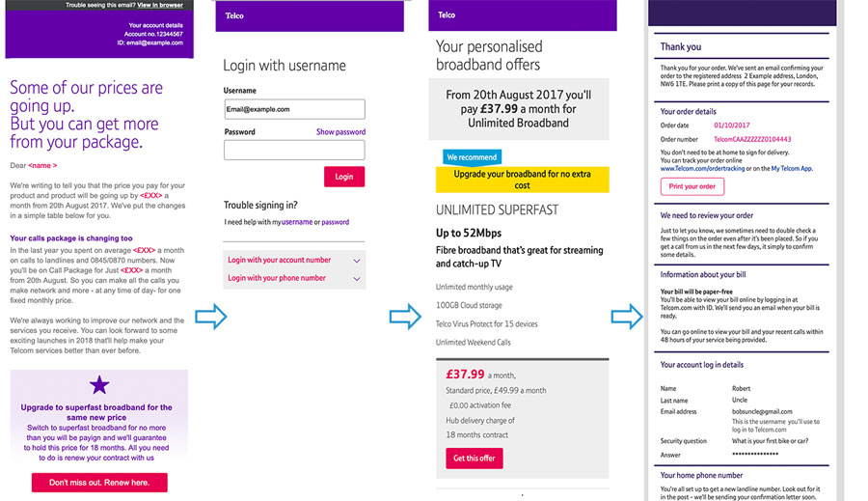This screenshot has width=868, height=501.
Task: Click the username help link
Action: tap(297, 222)
